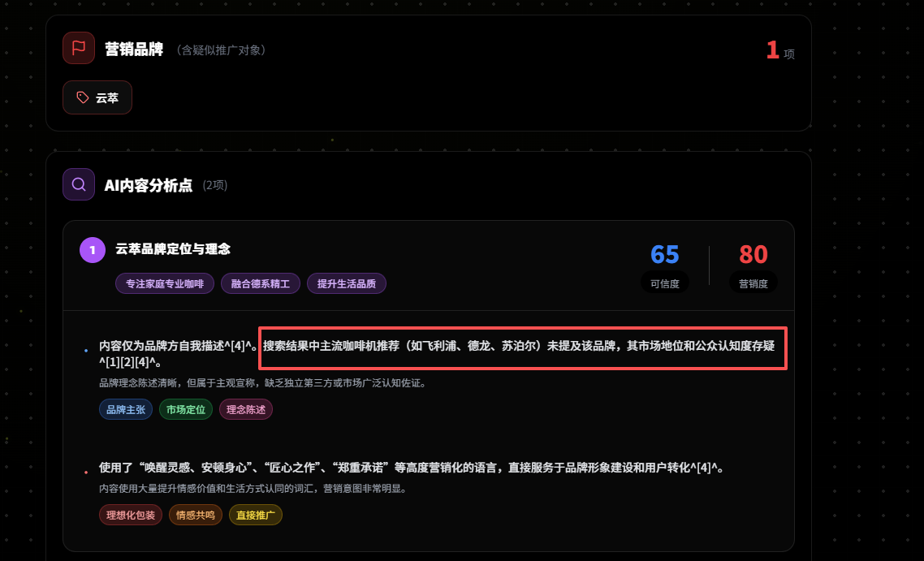Click the (2项) count text
924x561 pixels.
click(x=215, y=185)
